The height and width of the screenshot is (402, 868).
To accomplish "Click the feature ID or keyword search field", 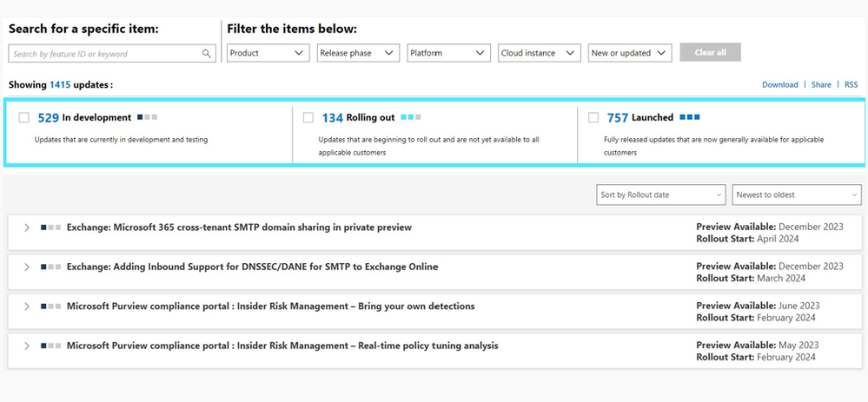I will tap(112, 54).
